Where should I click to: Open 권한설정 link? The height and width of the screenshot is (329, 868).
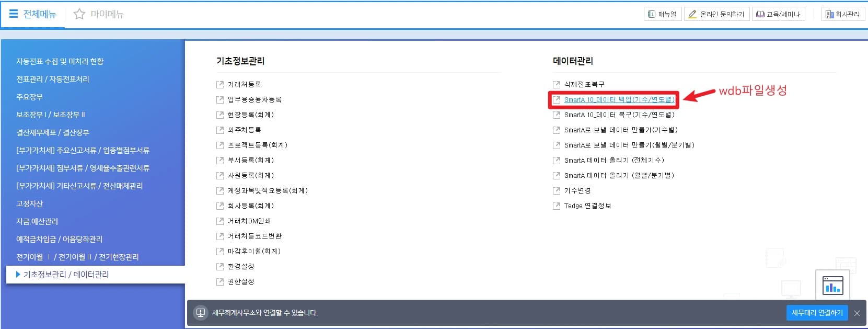pyautogui.click(x=241, y=281)
